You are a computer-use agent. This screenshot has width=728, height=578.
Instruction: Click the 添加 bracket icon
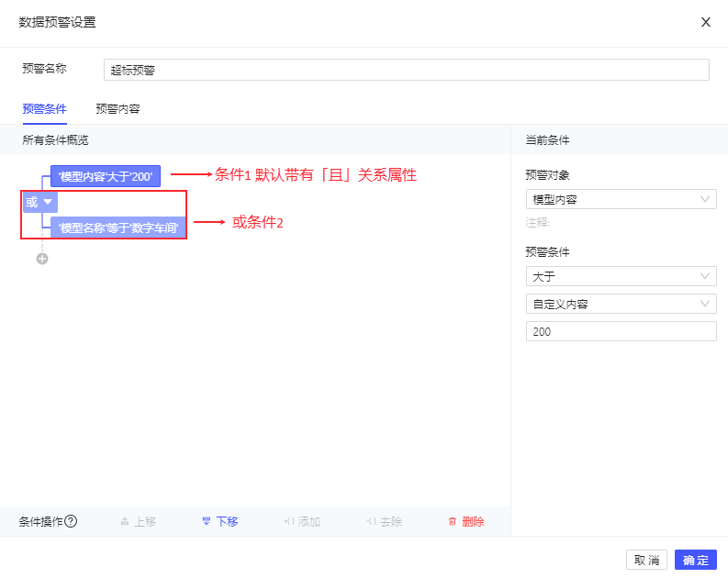click(289, 521)
